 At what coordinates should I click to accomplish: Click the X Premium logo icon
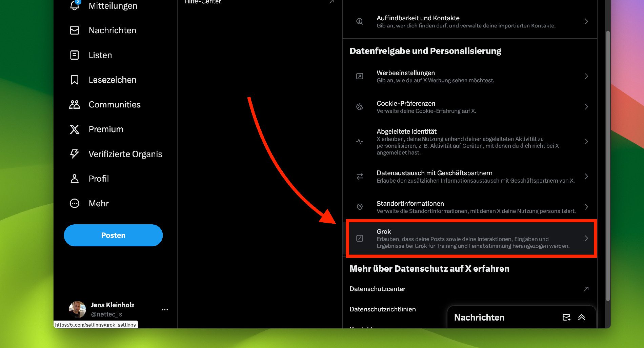click(75, 129)
